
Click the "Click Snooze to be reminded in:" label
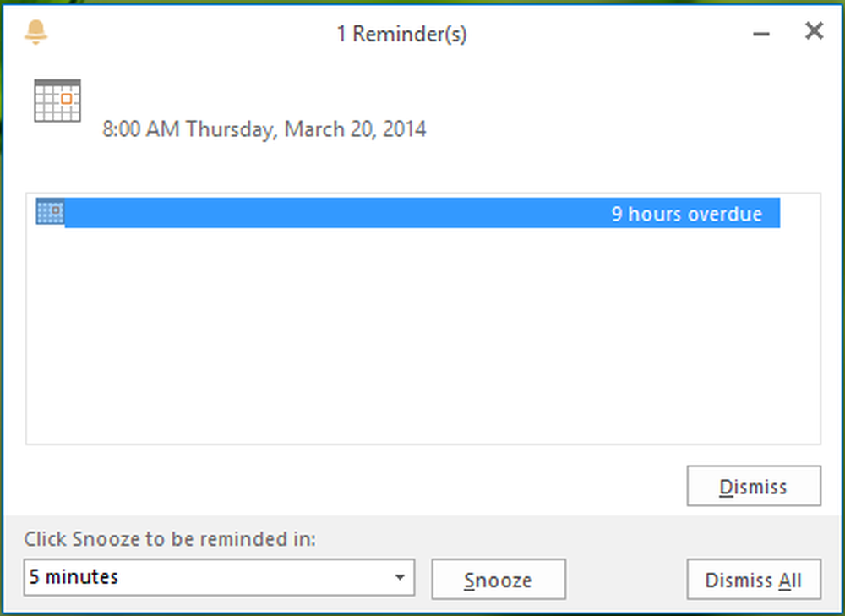(170, 539)
